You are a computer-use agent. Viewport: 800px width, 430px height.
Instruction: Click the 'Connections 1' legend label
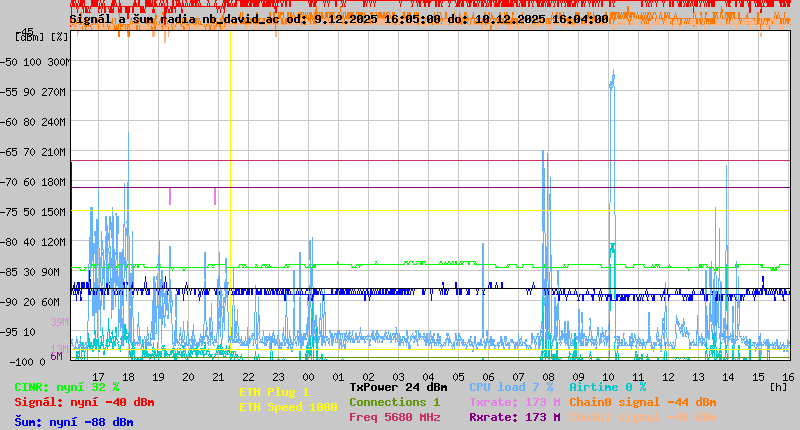coord(394,402)
